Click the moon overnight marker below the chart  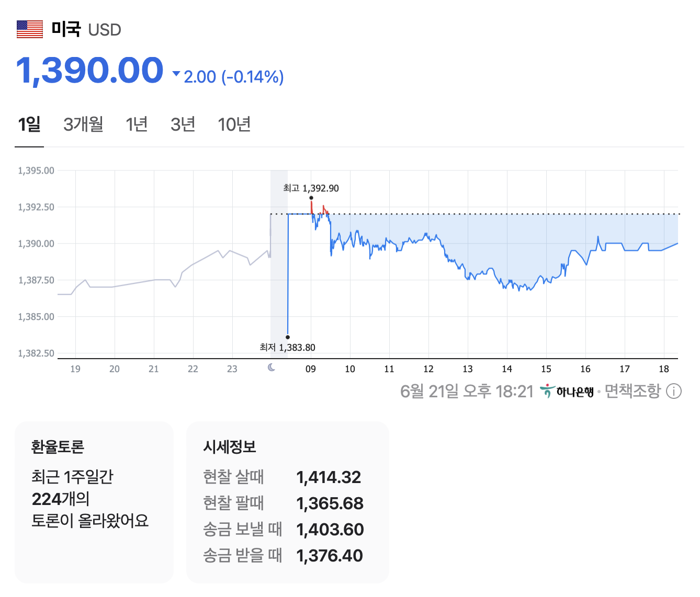point(272,368)
